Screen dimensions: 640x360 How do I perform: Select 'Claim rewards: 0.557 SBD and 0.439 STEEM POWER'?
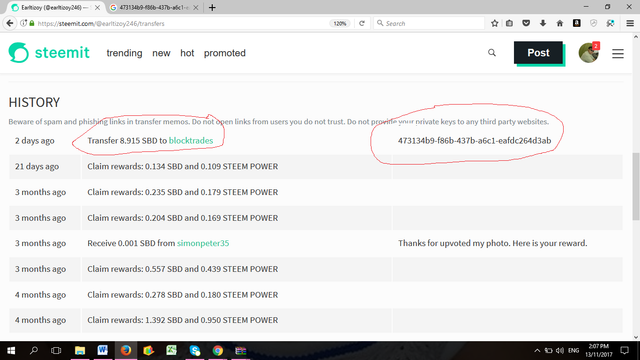pyautogui.click(x=182, y=269)
